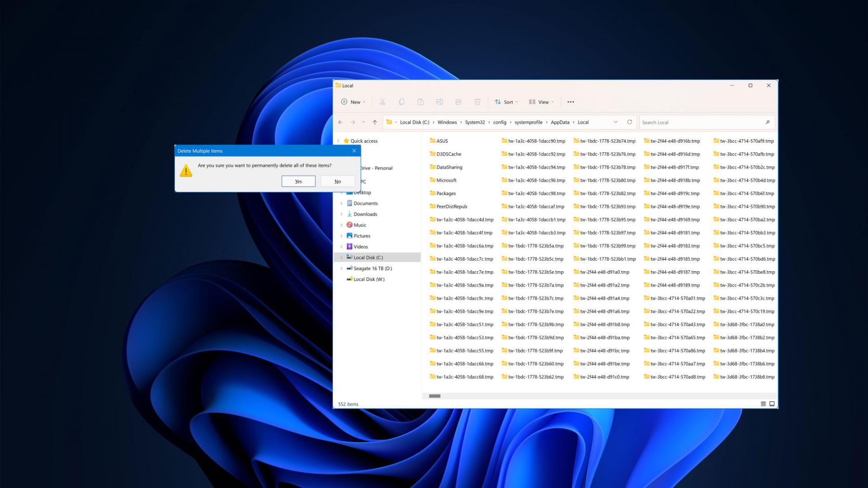Click the New item icon in toolbar
Viewport: 868px width, 488px height.
[353, 102]
